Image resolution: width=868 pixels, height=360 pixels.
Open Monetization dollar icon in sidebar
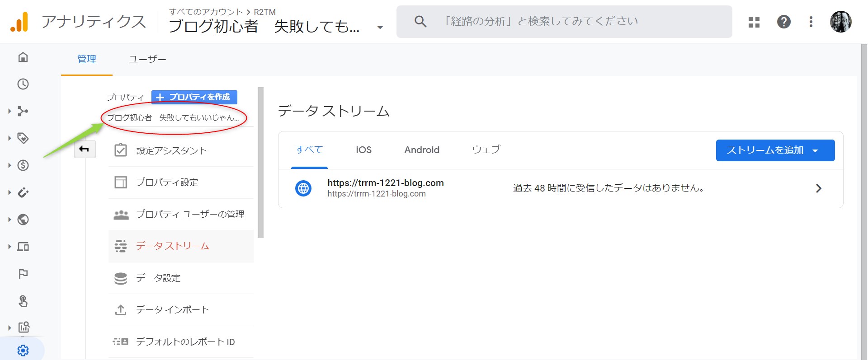23,165
